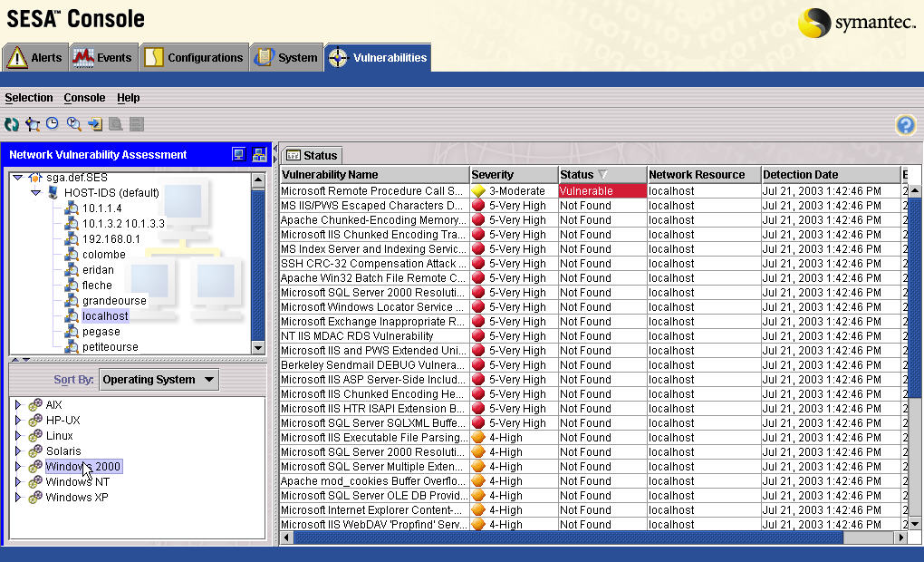This screenshot has height=562, width=924.
Task: Expand the Linux node
Action: tap(18, 435)
